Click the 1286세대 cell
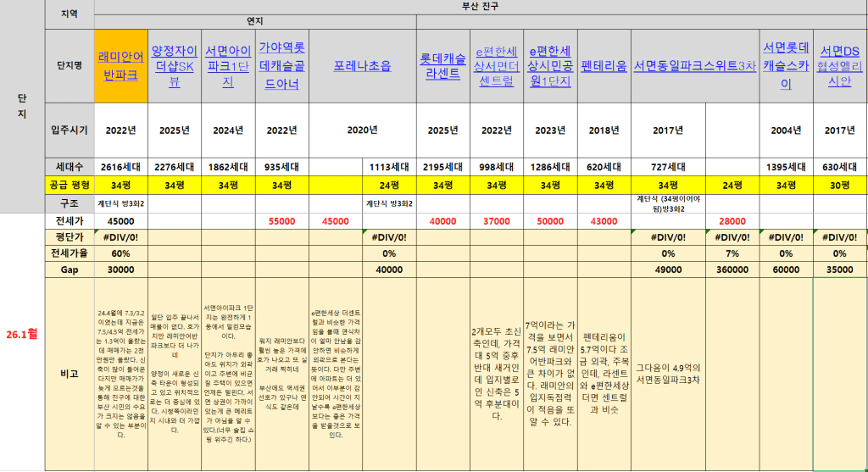Image resolution: width=868 pixels, height=472 pixels. pyautogui.click(x=550, y=167)
